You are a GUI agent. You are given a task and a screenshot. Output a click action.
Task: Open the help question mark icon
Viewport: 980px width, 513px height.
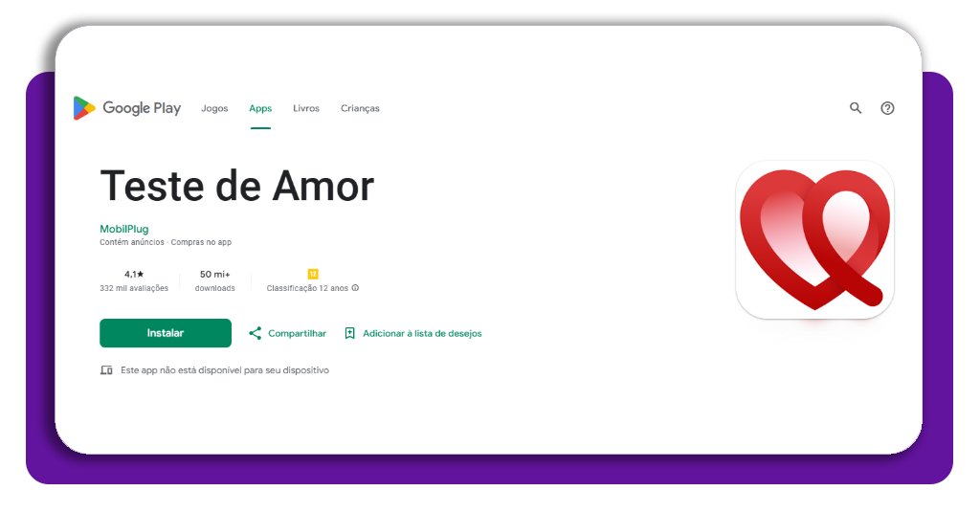point(887,108)
